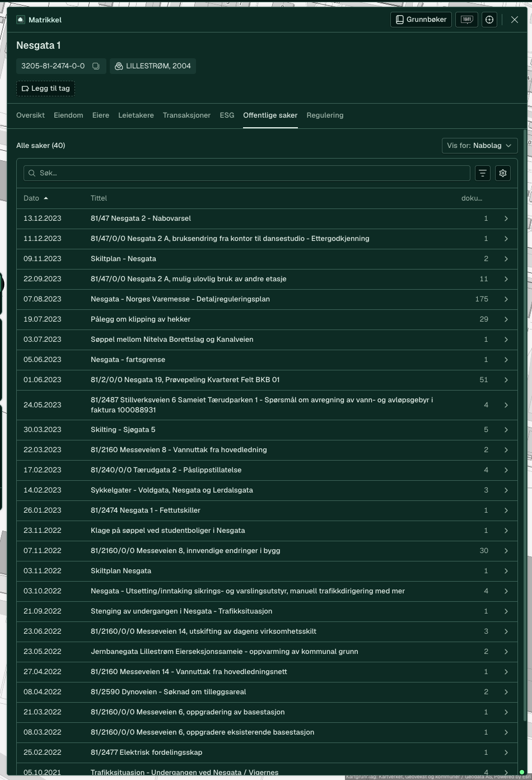Open Søppel mellom Nitelva Borettslag og Kanalveien
The image size is (532, 780).
point(172,340)
